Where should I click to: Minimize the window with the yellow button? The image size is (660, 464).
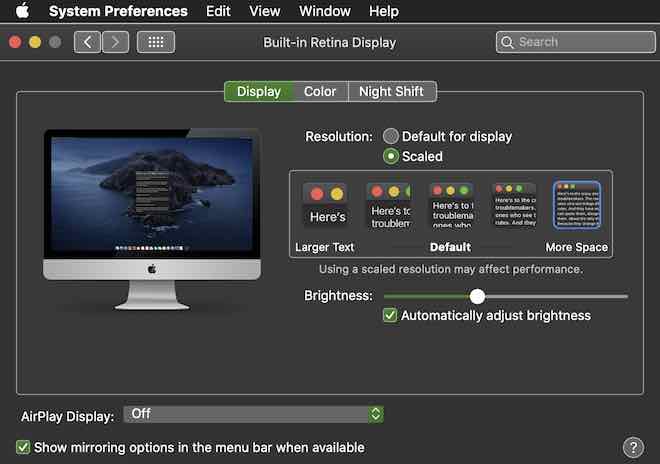[35, 42]
